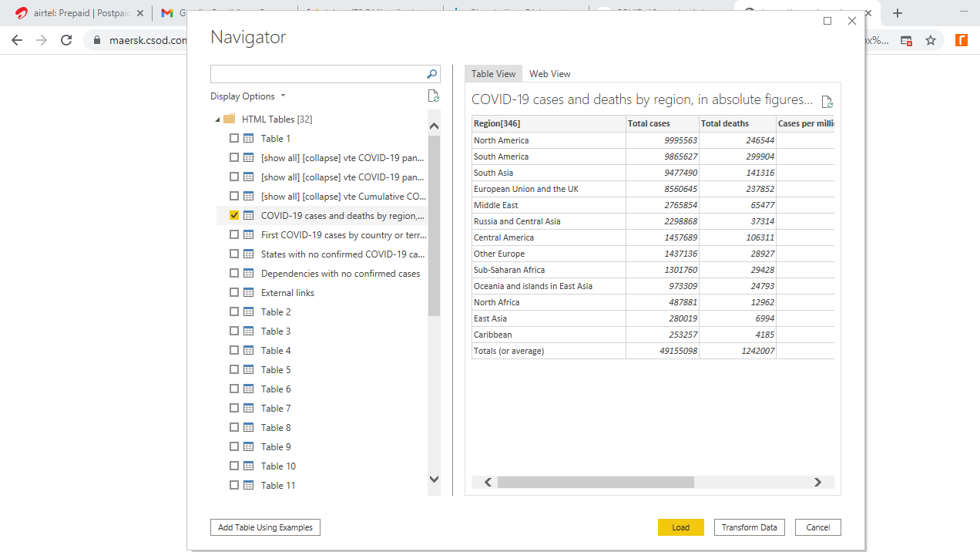Switch to the Web View tab

(549, 74)
